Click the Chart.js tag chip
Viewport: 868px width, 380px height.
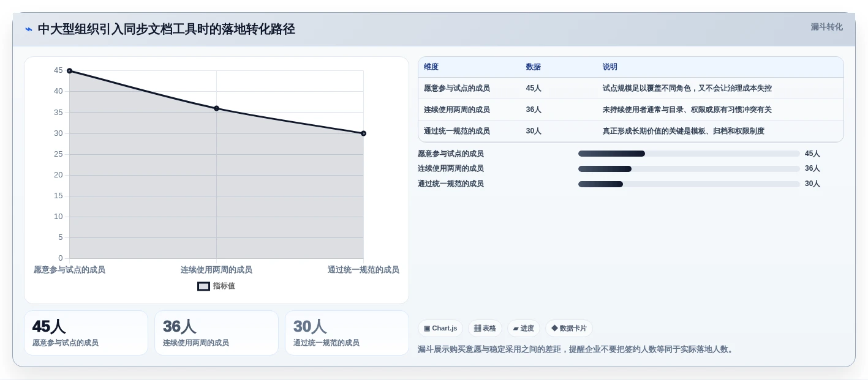tap(440, 329)
